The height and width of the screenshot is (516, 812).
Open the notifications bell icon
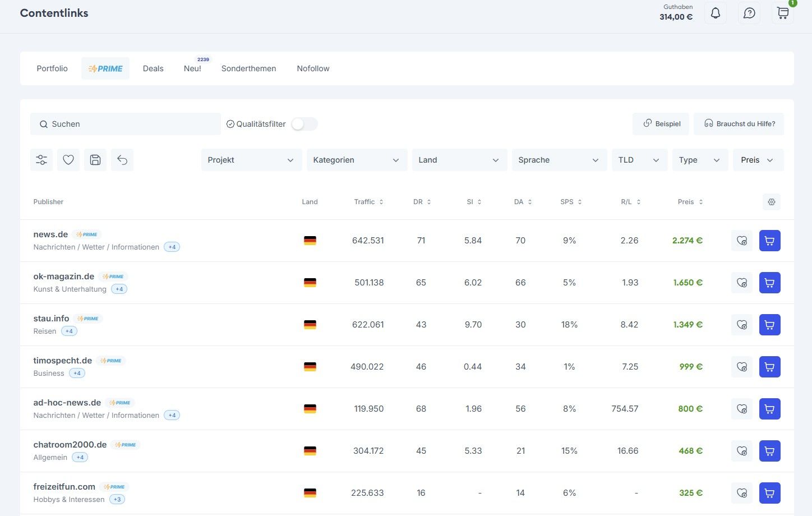[x=716, y=13]
